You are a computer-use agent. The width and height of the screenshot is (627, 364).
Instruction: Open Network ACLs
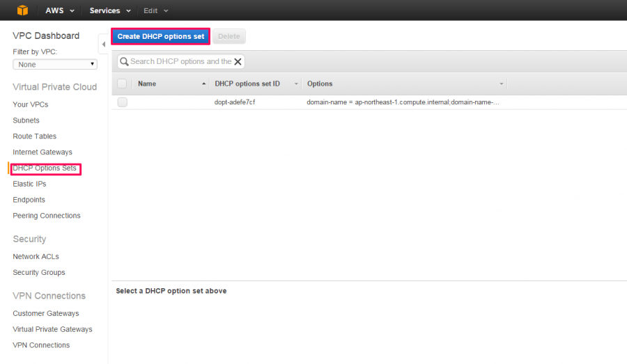36,257
